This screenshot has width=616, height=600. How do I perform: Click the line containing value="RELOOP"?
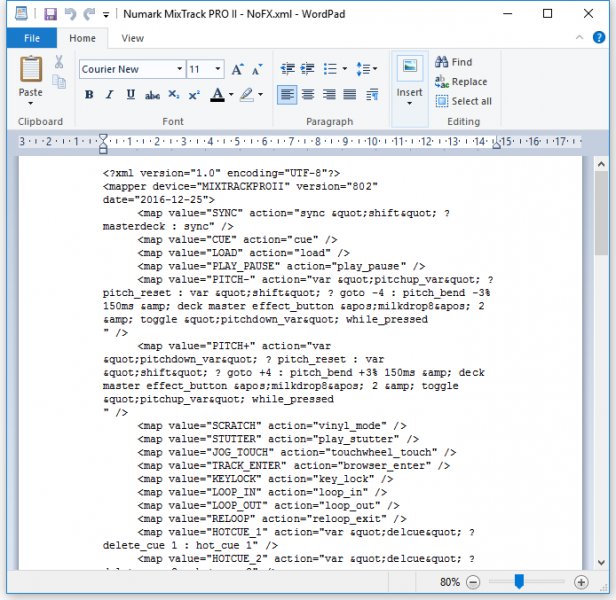point(272,519)
